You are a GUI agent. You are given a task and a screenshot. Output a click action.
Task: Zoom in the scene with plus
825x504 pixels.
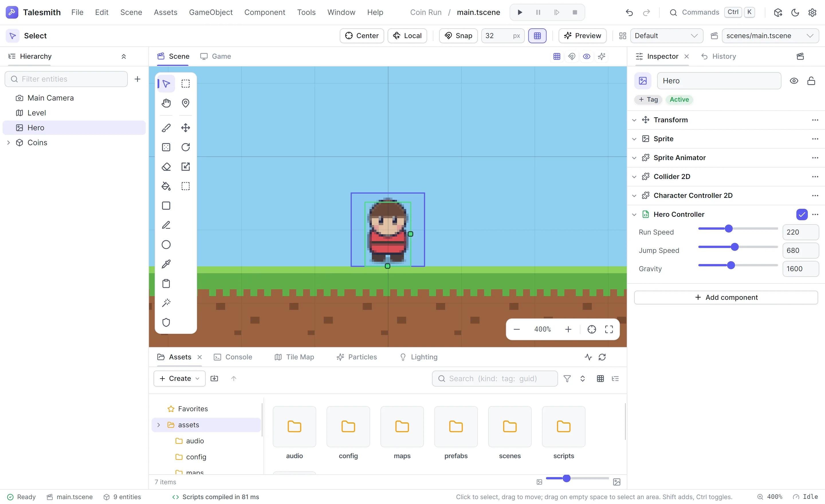point(568,329)
